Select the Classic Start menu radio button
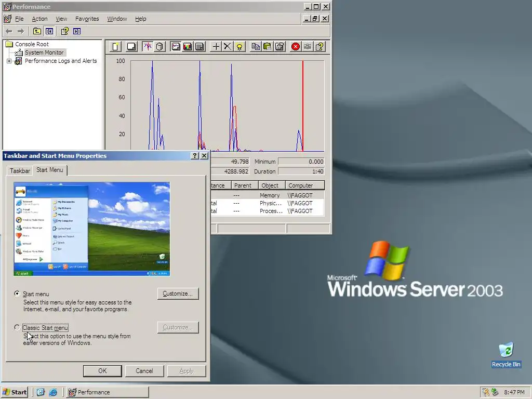The height and width of the screenshot is (399, 532). click(x=17, y=327)
